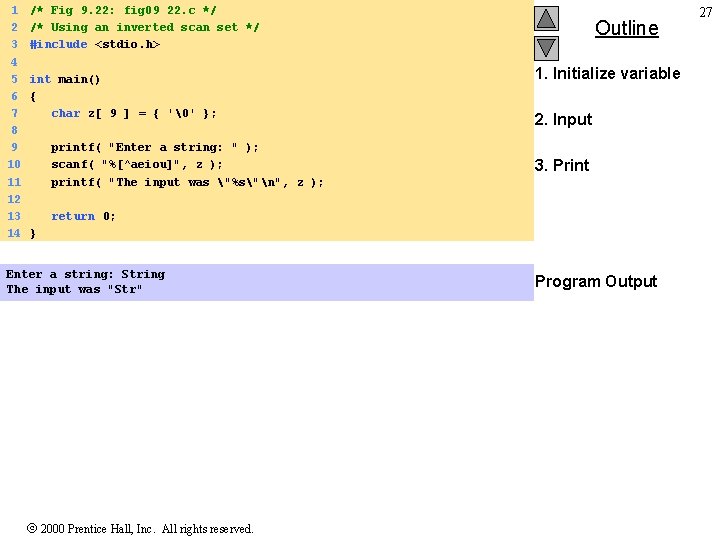Select the '2. Input' outline item
The width and height of the screenshot is (720, 540).
pyautogui.click(x=563, y=119)
